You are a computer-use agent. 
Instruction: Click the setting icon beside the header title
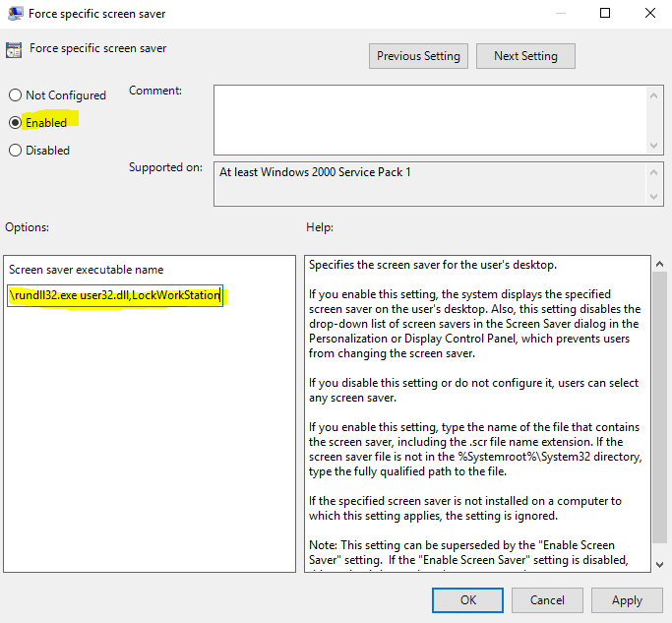click(14, 49)
